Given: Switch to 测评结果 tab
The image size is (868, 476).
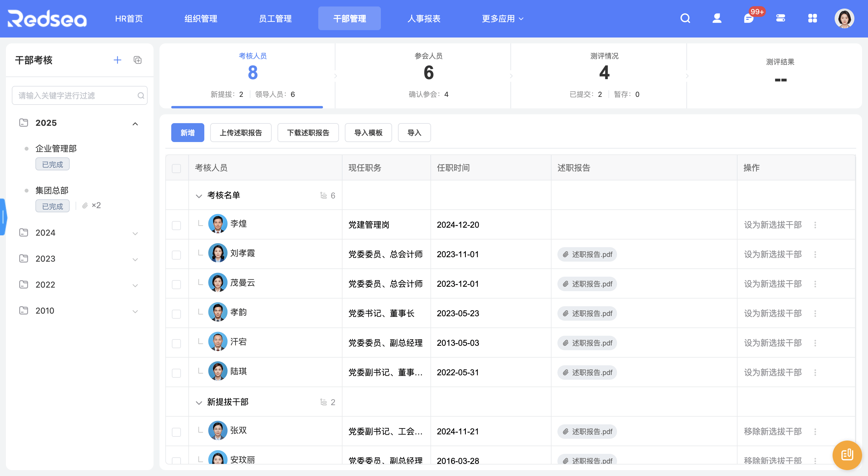Looking at the screenshot, I should [780, 76].
